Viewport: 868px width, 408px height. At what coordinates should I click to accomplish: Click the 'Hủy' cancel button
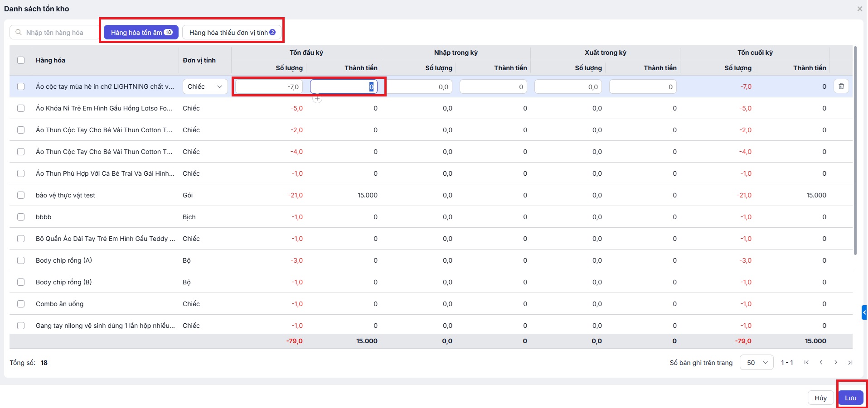(820, 398)
